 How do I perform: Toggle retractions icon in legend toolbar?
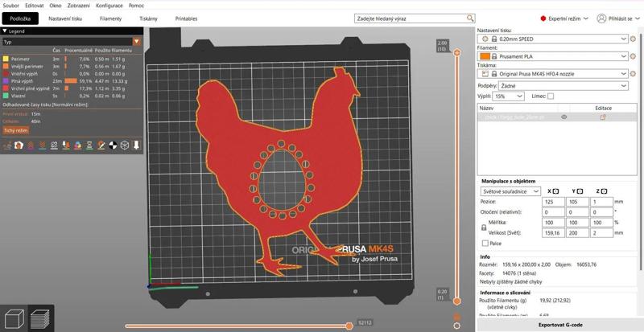tap(31, 146)
